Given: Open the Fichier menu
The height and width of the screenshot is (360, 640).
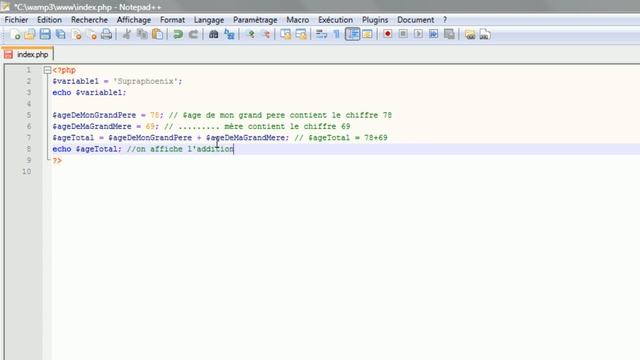Looking at the screenshot, I should [16, 20].
